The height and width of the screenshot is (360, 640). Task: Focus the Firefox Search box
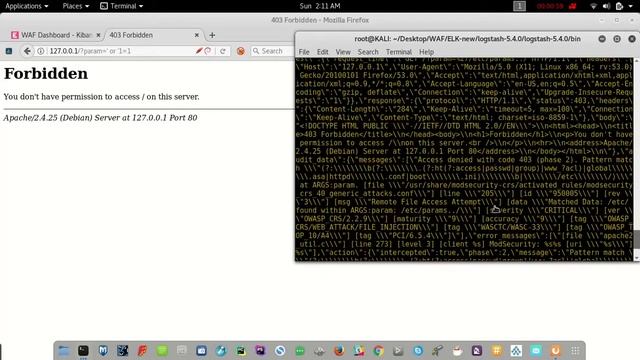pos(272,51)
